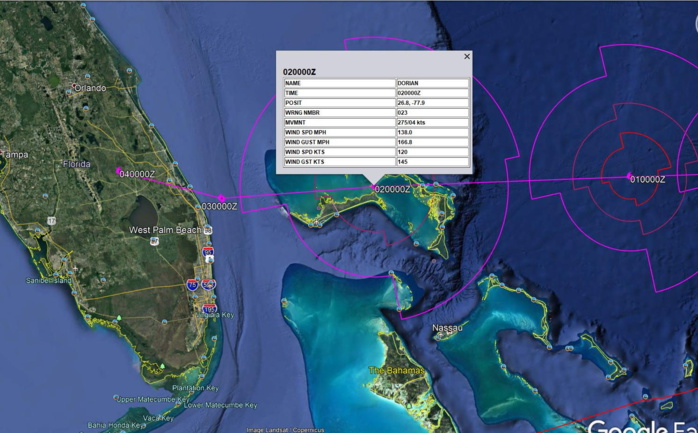Image resolution: width=698 pixels, height=433 pixels.
Task: Click the Nassau city label
Action: pos(447,328)
